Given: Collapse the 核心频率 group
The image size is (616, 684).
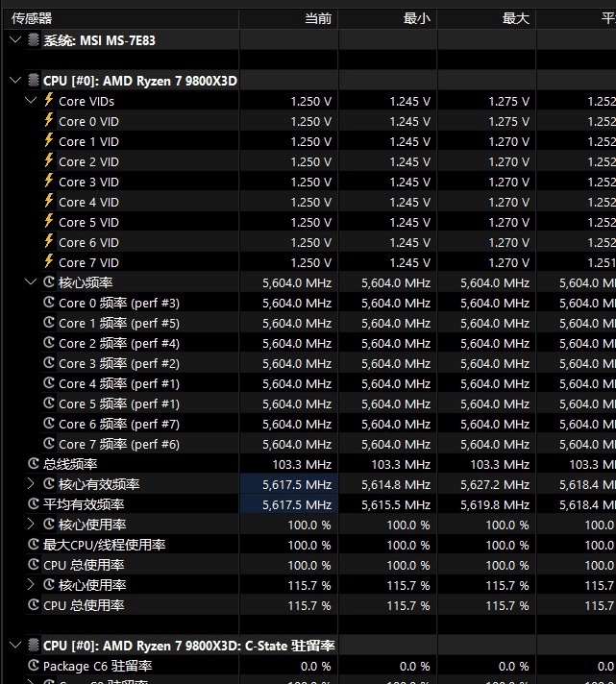Looking at the screenshot, I should pos(31,281).
